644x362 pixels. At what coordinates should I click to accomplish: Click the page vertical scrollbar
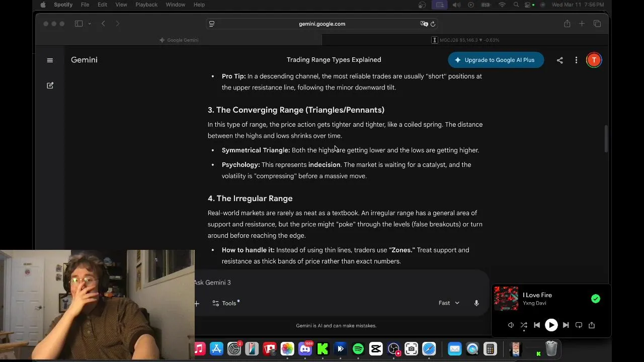pyautogui.click(x=606, y=138)
